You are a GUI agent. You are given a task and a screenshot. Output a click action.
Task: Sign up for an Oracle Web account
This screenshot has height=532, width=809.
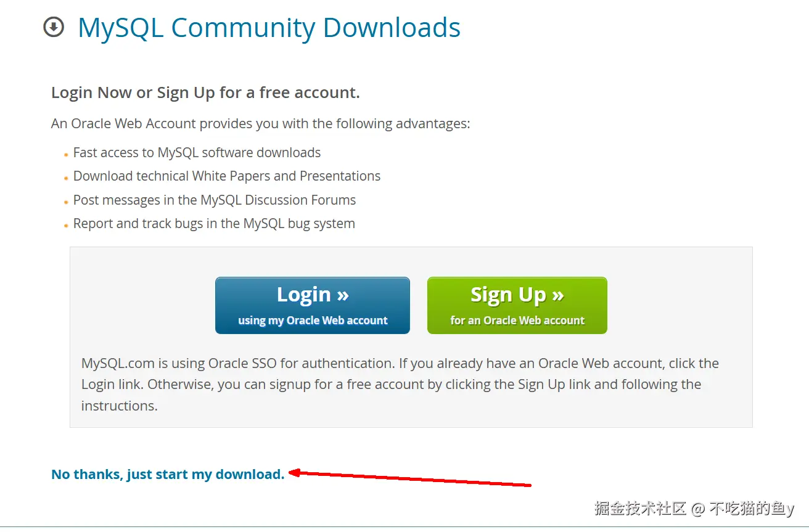[517, 305]
